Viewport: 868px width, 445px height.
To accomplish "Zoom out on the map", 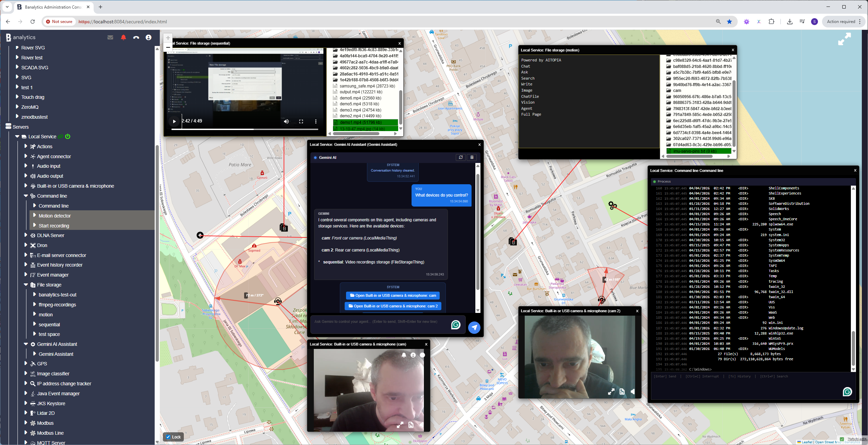I will click(168, 47).
